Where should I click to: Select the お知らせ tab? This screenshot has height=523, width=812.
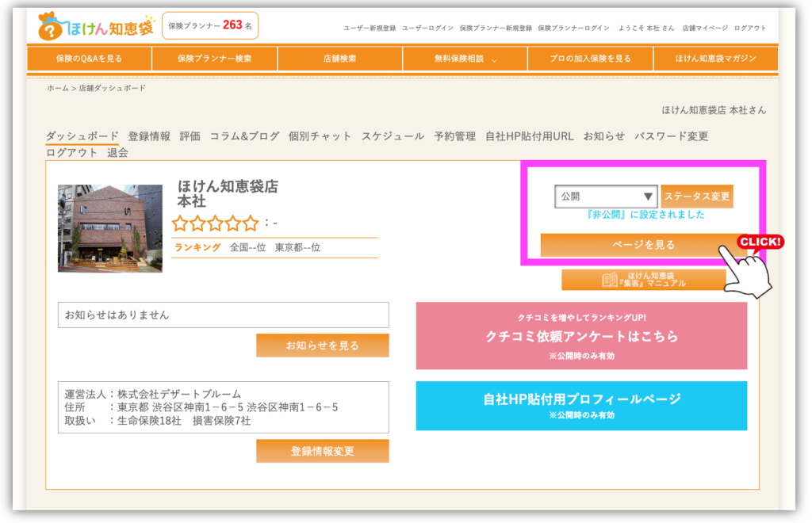(603, 136)
